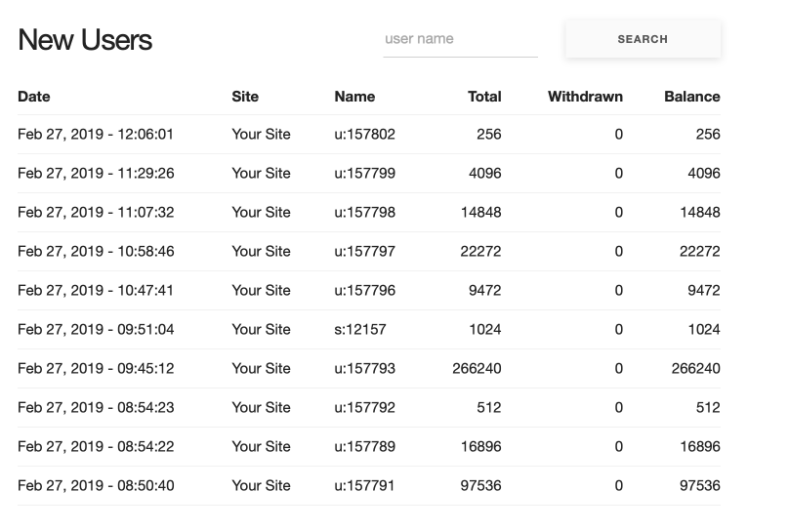Select user s:12157
Image resolution: width=789 pixels, height=532 pixels.
pos(360,329)
